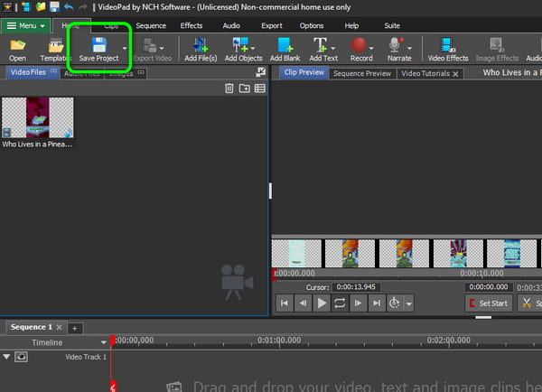Toggle loop playback button
Screen dimensions: 542x392
coord(340,303)
